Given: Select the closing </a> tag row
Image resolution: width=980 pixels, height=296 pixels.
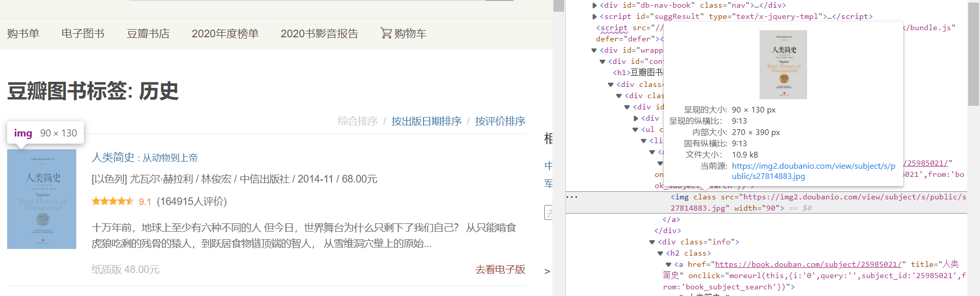Looking at the screenshot, I should tap(672, 219).
